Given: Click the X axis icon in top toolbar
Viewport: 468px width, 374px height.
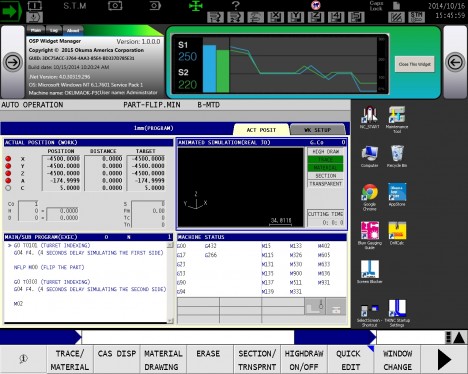Looking at the screenshot, I should pyautogui.click(x=276, y=17).
